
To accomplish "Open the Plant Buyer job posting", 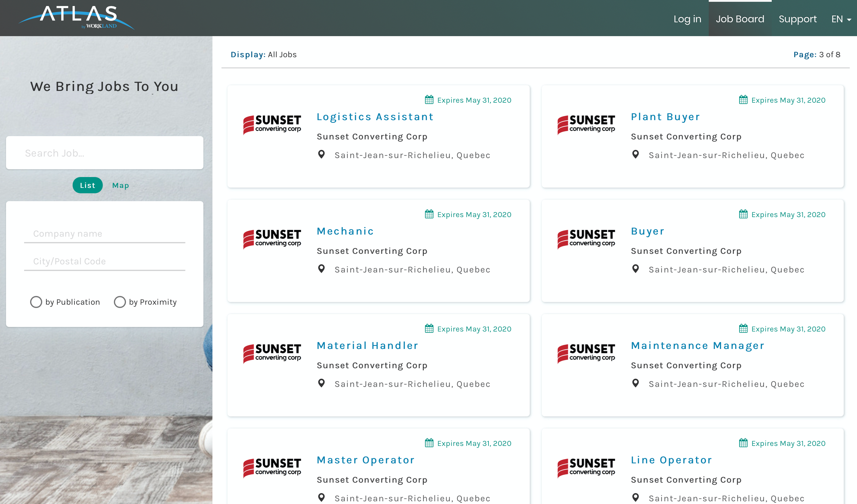I will tap(665, 117).
